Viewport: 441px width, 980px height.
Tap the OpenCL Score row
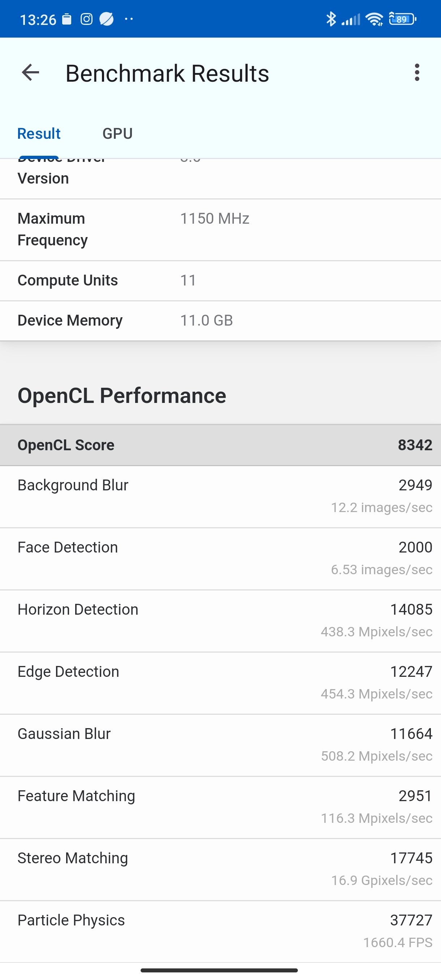tap(221, 445)
